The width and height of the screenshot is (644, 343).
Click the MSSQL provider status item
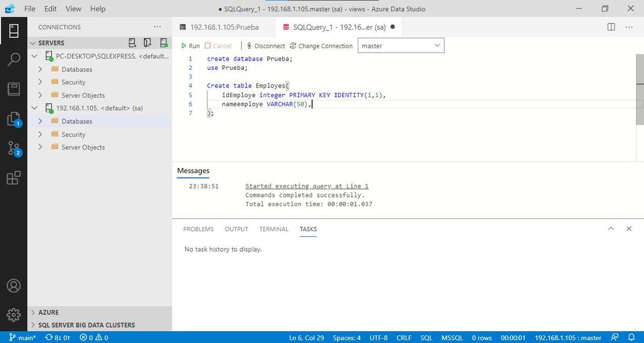(452, 338)
